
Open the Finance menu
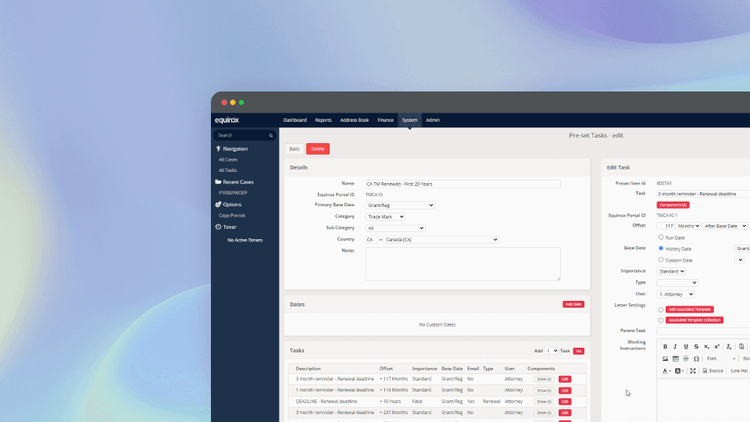385,120
